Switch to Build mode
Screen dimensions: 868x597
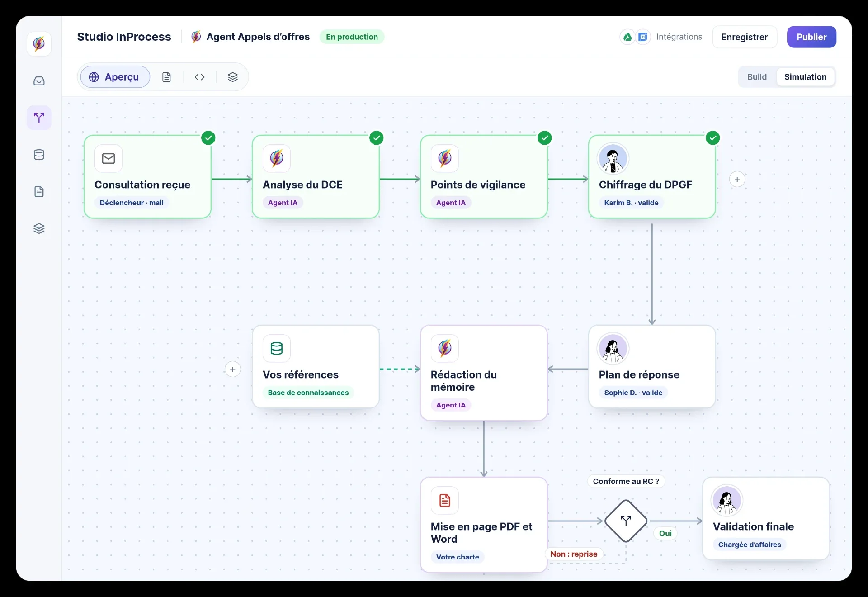pos(757,77)
